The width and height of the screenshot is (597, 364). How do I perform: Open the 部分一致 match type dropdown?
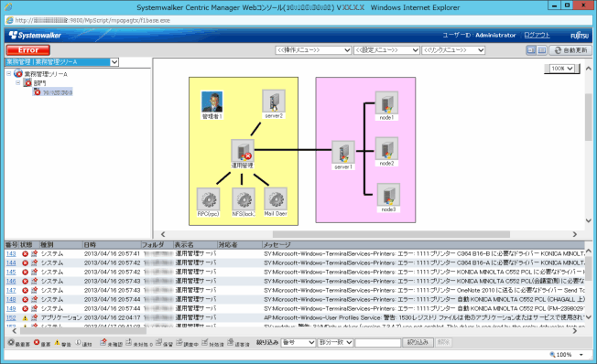click(x=335, y=343)
